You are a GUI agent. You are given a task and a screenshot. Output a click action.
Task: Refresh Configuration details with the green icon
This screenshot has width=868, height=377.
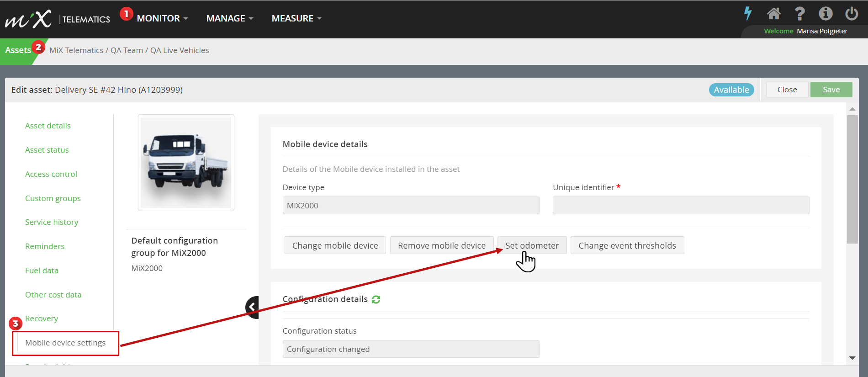coord(376,299)
